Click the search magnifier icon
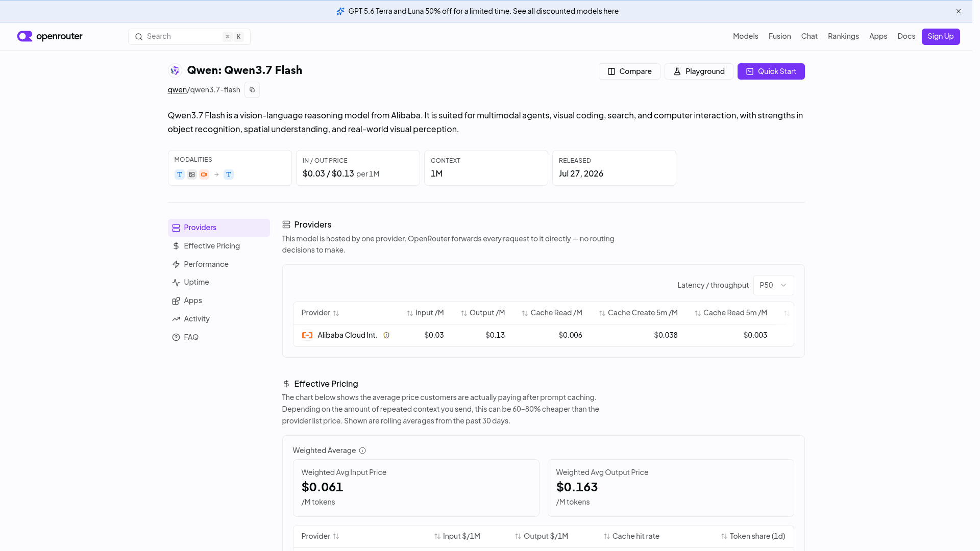The height and width of the screenshot is (551, 980). [139, 37]
